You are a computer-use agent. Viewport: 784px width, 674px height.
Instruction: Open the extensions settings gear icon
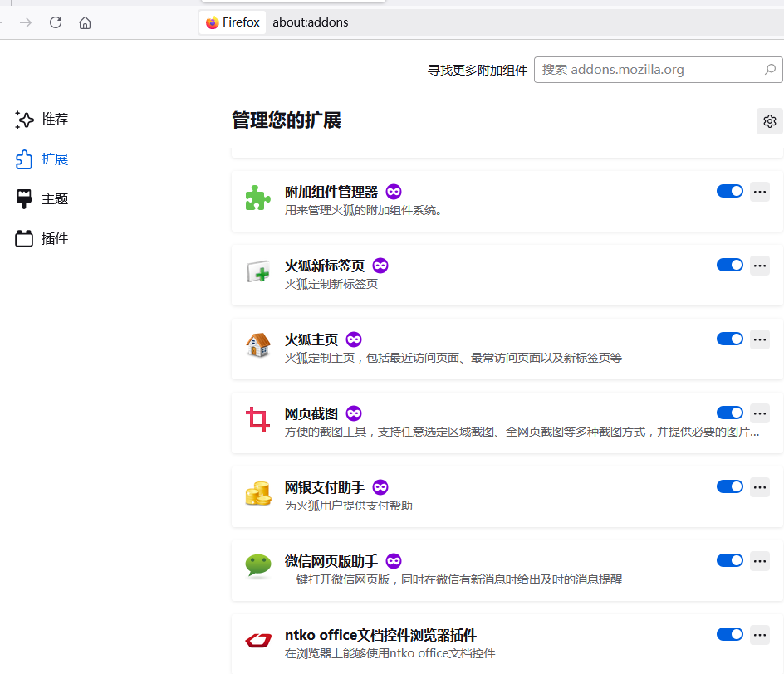[x=769, y=120]
